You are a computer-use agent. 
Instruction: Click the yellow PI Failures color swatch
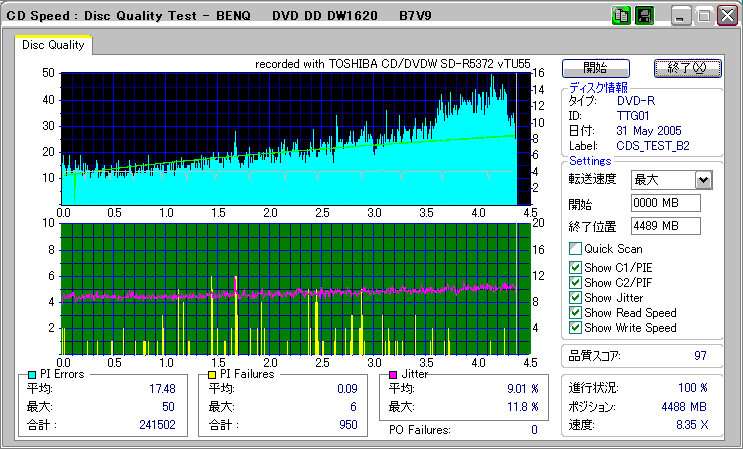point(212,374)
